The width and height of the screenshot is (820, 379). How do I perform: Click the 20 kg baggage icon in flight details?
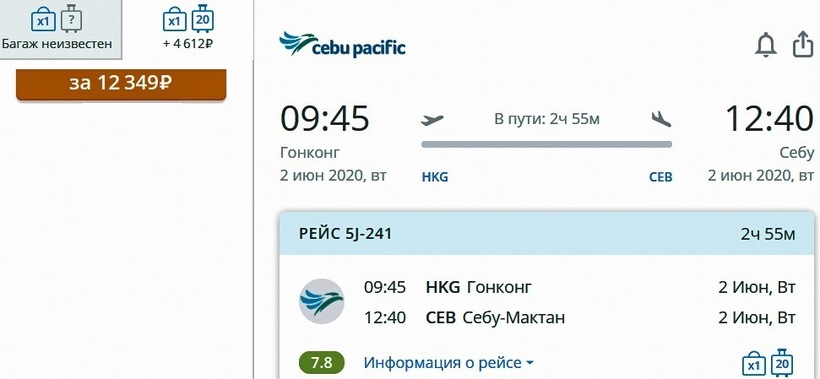coord(782,363)
